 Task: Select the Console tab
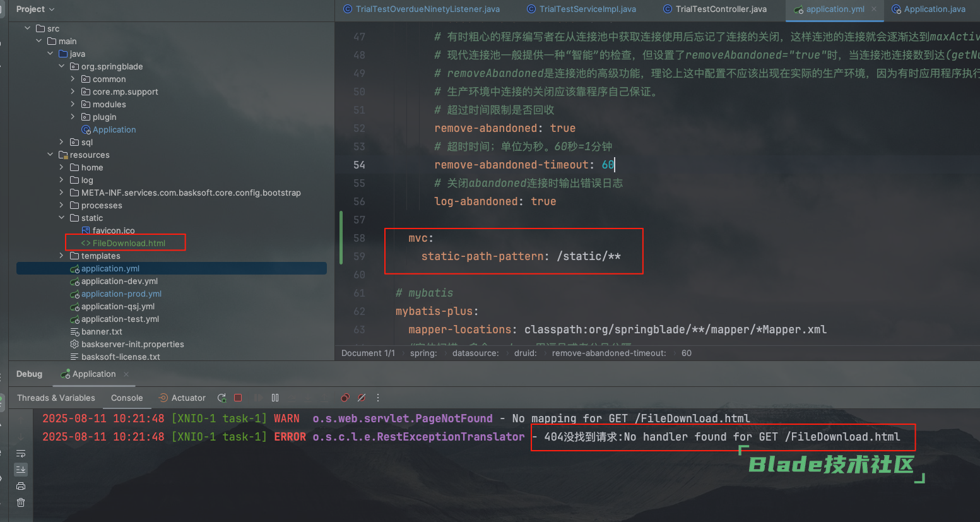(127, 398)
